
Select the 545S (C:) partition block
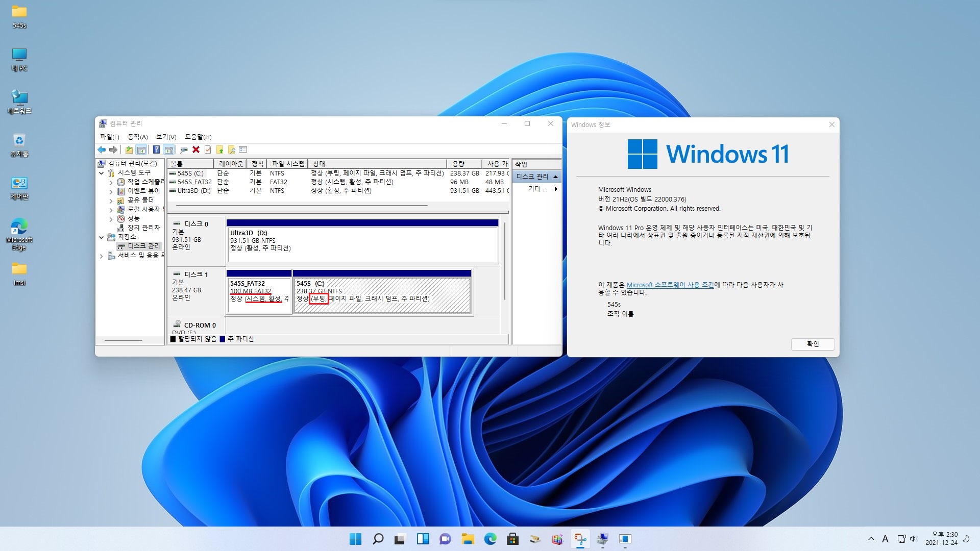pos(382,296)
